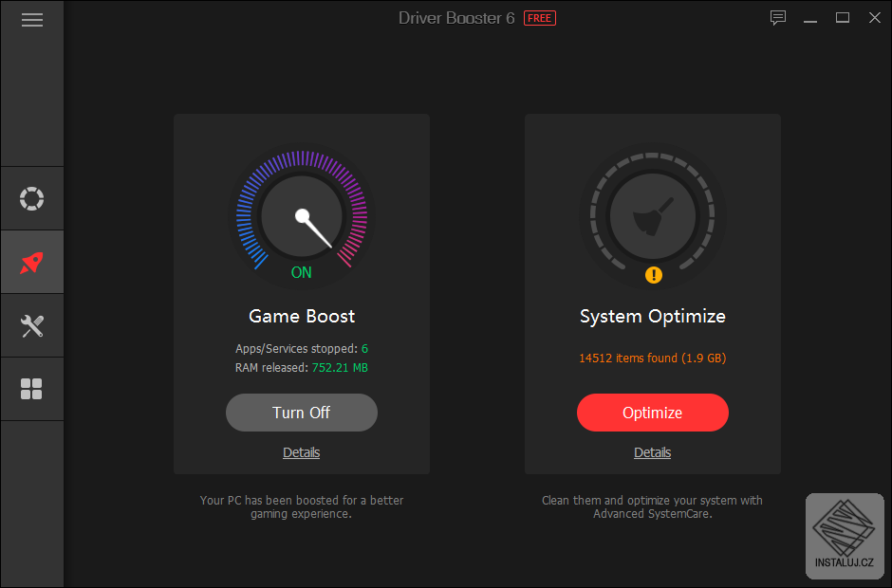Click '14512 items found (1.9 GB)' text
The height and width of the screenshot is (588, 892).
coord(653,358)
